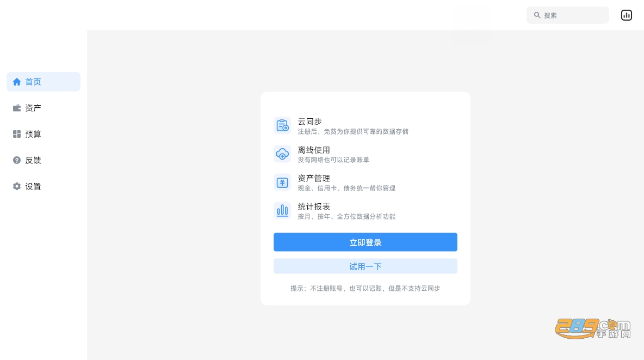Click the 立即登录 login button
The image size is (644, 360).
pos(366,242)
